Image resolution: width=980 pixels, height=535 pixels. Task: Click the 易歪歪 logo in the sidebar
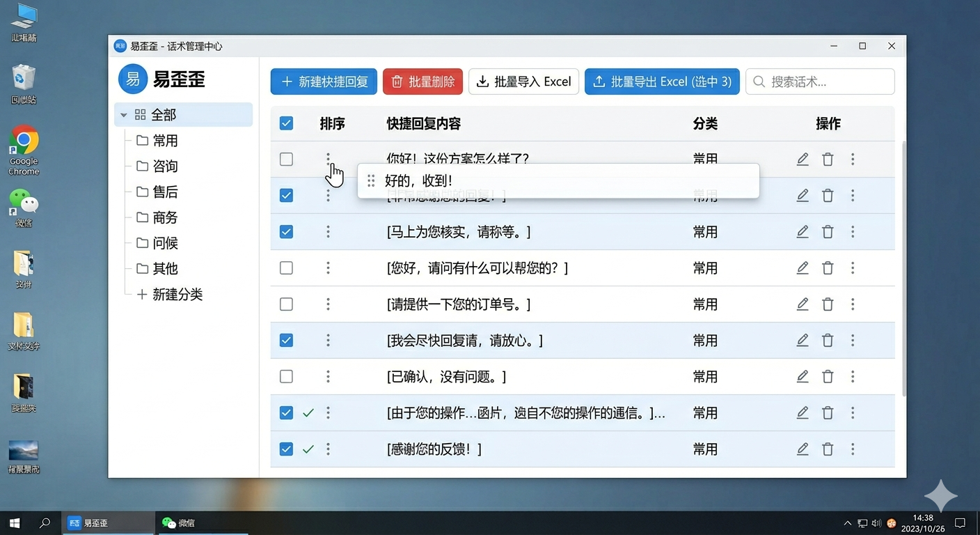(133, 79)
